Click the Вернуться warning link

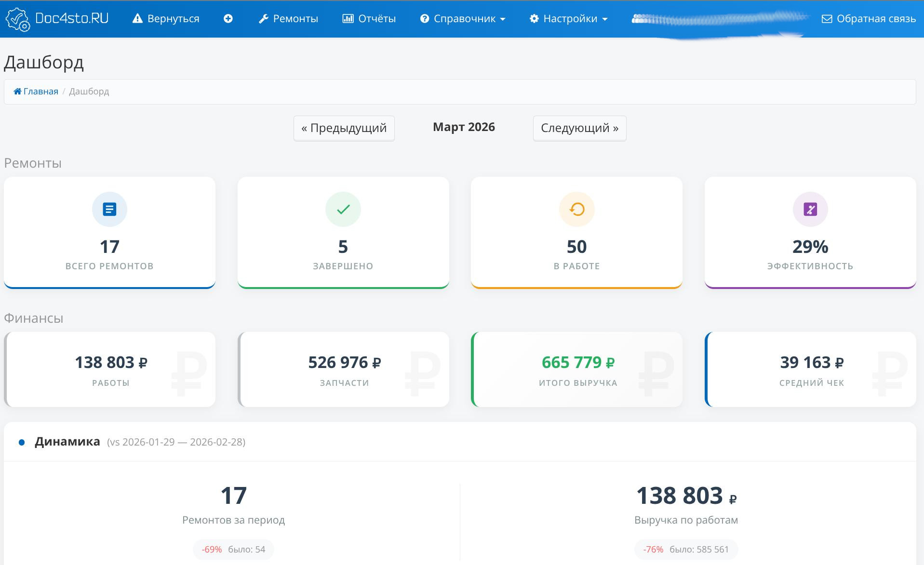tap(166, 19)
